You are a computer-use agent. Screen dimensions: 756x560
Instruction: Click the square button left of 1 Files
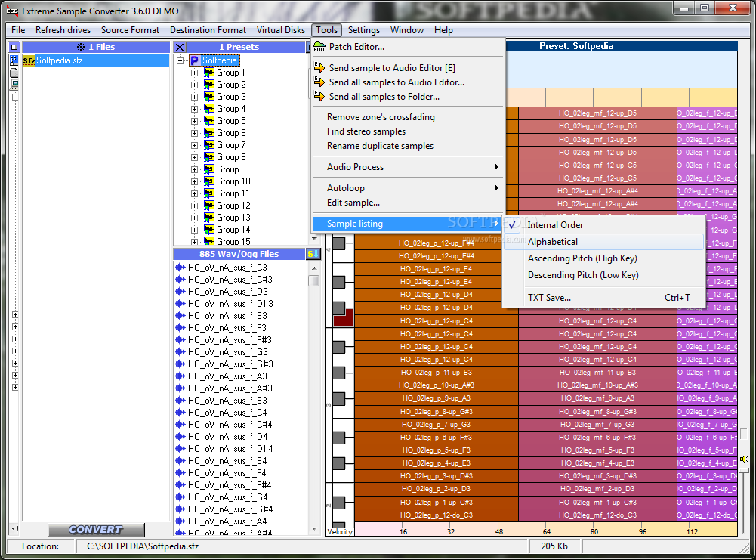pos(14,47)
